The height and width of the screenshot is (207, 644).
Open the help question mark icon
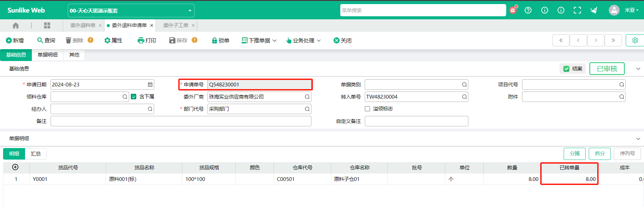coord(528,10)
